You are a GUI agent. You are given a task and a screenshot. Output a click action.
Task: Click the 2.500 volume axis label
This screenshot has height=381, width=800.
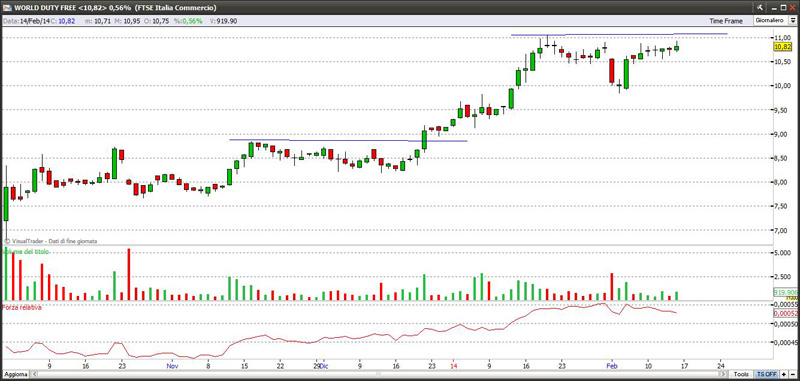(783, 276)
